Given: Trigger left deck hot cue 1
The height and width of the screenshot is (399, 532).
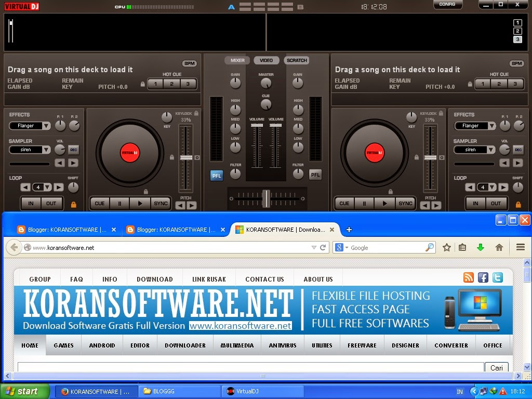Looking at the screenshot, I should (x=155, y=84).
